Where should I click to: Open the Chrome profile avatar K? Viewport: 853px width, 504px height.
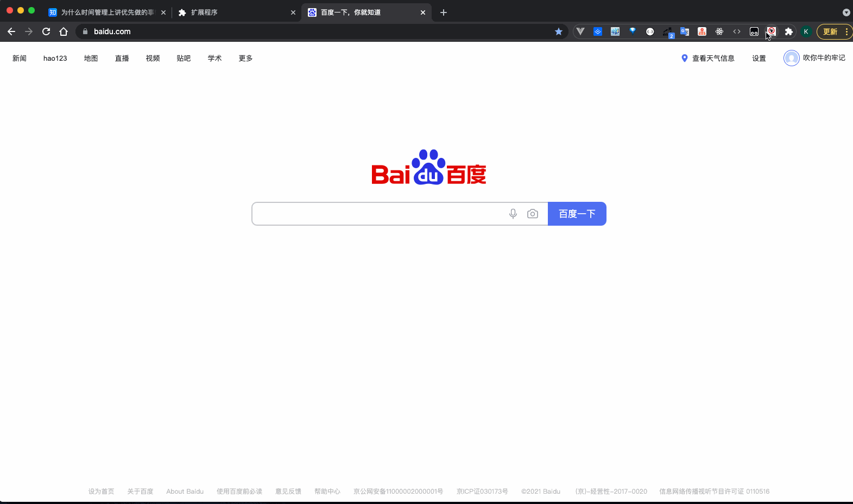click(806, 31)
